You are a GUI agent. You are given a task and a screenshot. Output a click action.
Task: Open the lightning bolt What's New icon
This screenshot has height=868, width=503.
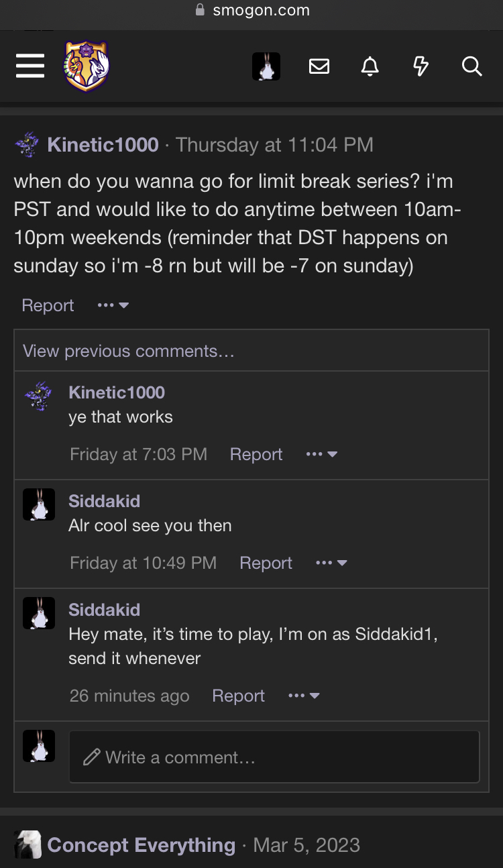tap(421, 66)
